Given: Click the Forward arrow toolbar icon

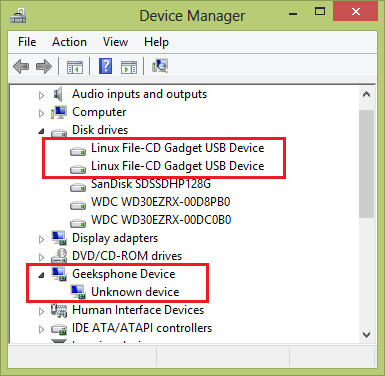Looking at the screenshot, I should pos(44,67).
